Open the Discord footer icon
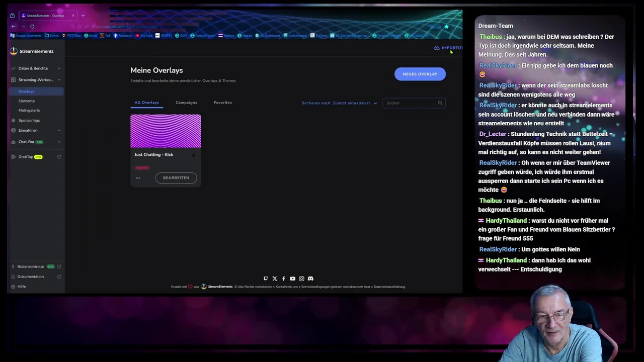Viewport: 644px width, 362px height. pyautogui.click(x=310, y=279)
